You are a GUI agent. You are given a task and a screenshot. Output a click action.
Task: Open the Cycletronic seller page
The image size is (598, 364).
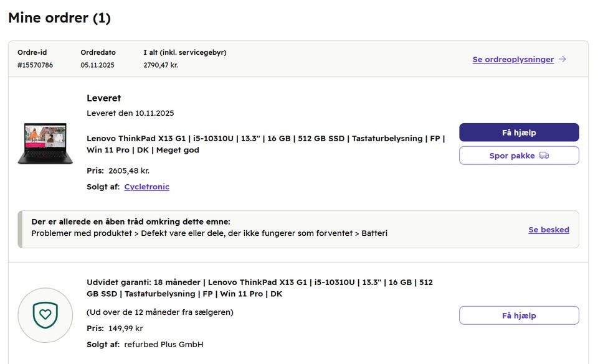pyautogui.click(x=146, y=186)
